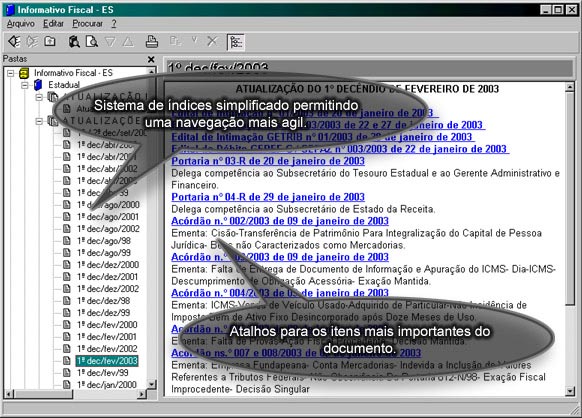The image size is (582, 418).
Task: Select tree item 1ª dec/dez/2000
Action: [108, 264]
